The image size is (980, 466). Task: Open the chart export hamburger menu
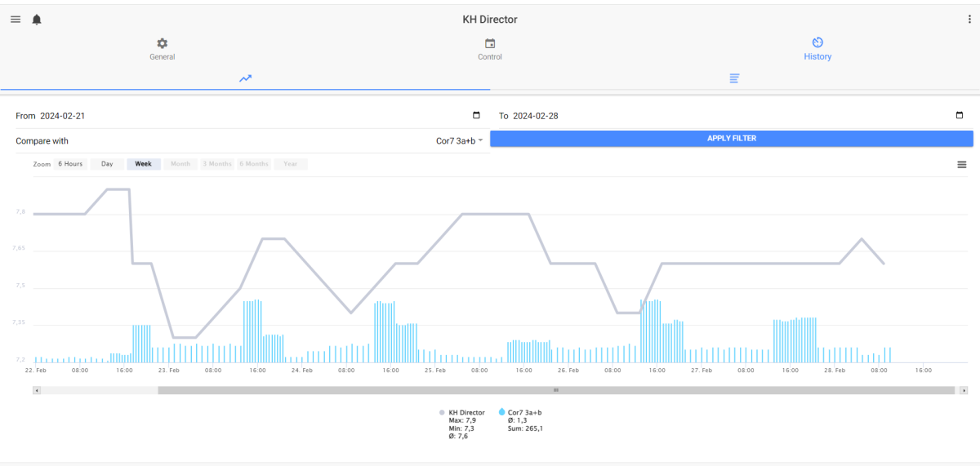click(x=962, y=165)
